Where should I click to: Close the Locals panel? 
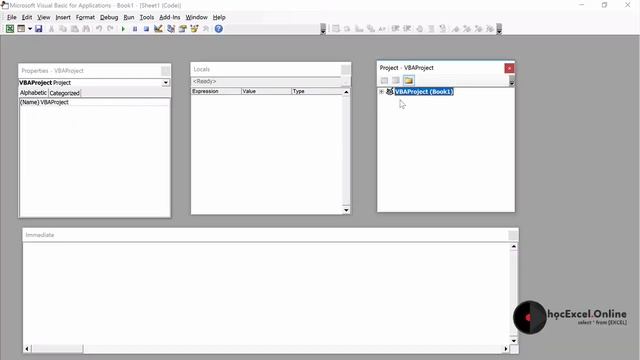click(x=345, y=69)
